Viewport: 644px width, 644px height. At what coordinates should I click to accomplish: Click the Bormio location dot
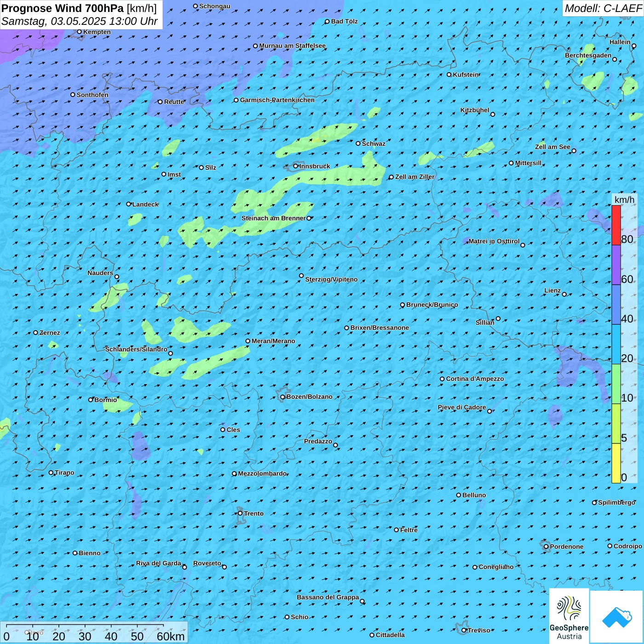(91, 400)
